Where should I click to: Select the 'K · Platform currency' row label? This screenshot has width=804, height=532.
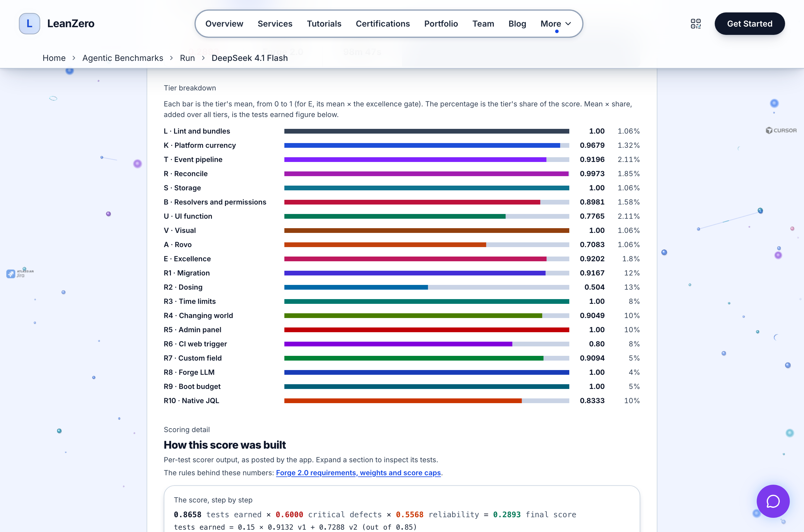[200, 145]
